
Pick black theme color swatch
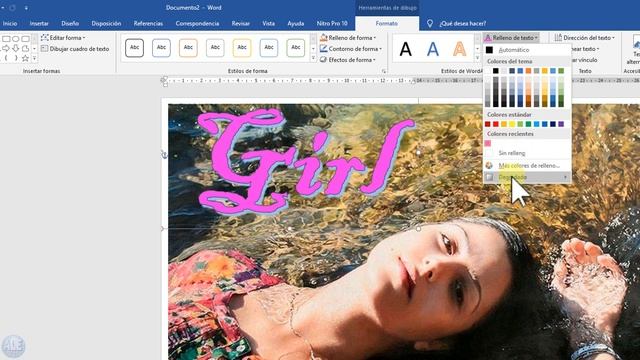point(496,71)
